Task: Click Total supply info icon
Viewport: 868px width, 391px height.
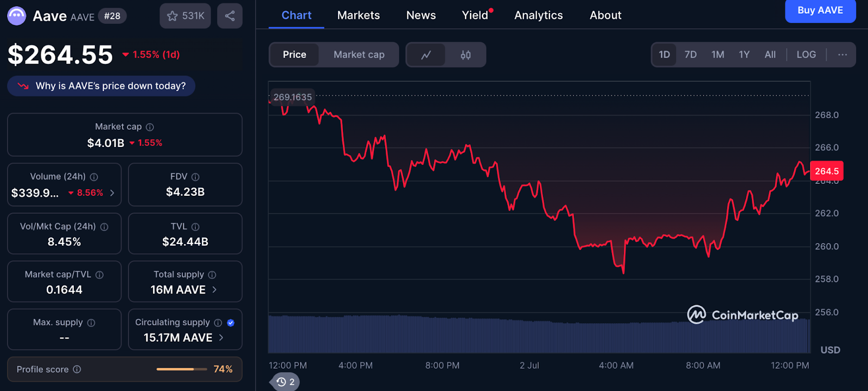Action: pos(212,275)
